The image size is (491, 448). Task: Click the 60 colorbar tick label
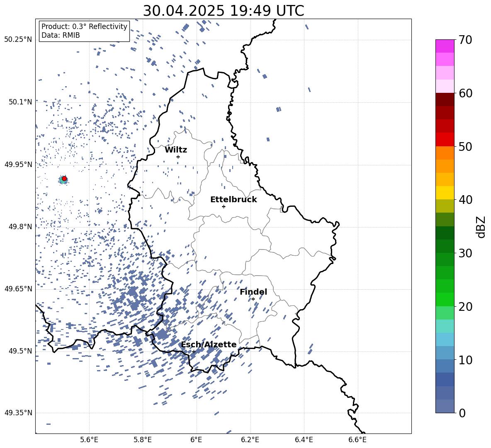(x=466, y=93)
